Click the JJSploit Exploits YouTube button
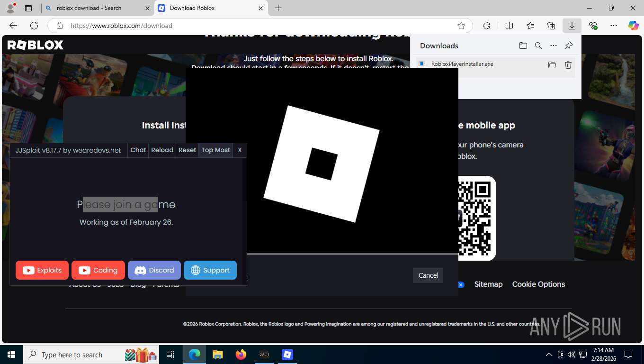The height and width of the screenshot is (364, 644). tap(42, 270)
